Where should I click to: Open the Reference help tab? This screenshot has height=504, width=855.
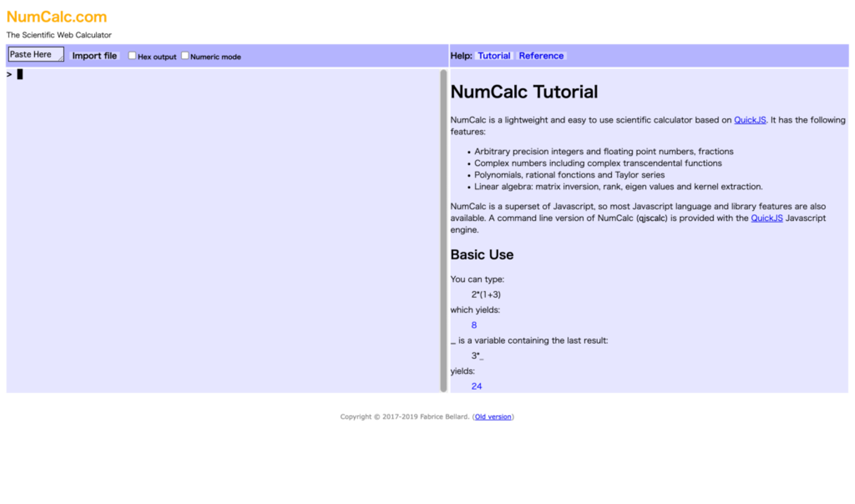(541, 56)
